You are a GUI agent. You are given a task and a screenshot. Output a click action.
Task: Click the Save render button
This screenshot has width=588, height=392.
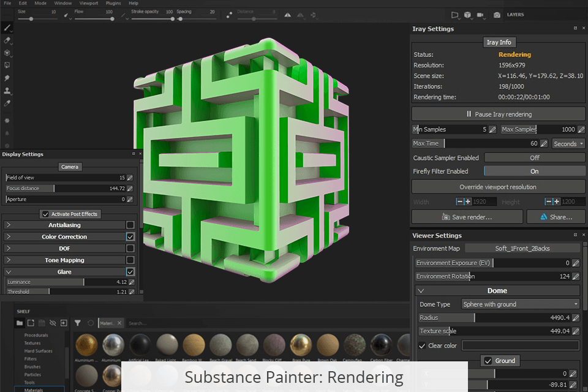pyautogui.click(x=467, y=217)
